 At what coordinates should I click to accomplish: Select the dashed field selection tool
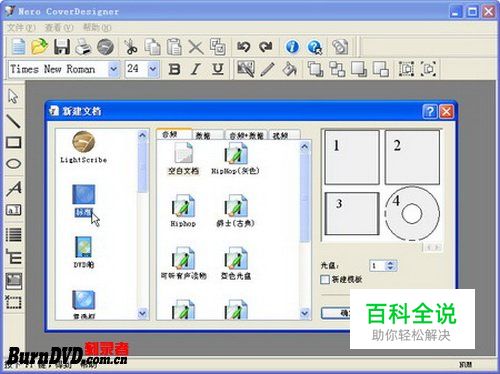pyautogui.click(x=14, y=302)
